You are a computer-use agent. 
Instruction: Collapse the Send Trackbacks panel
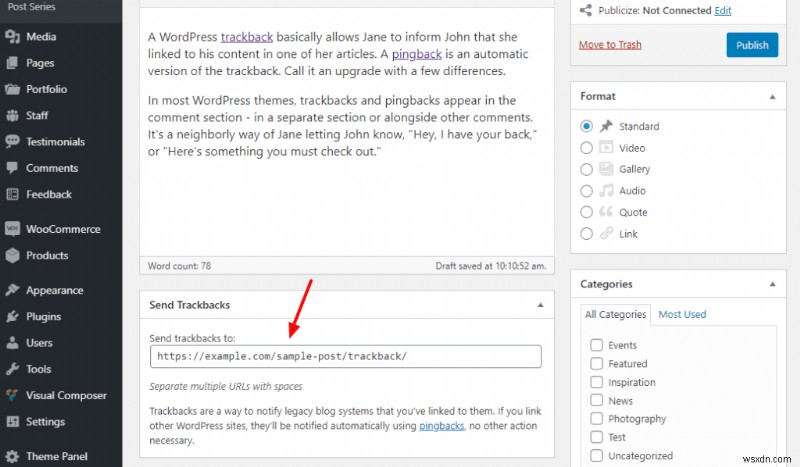click(540, 305)
